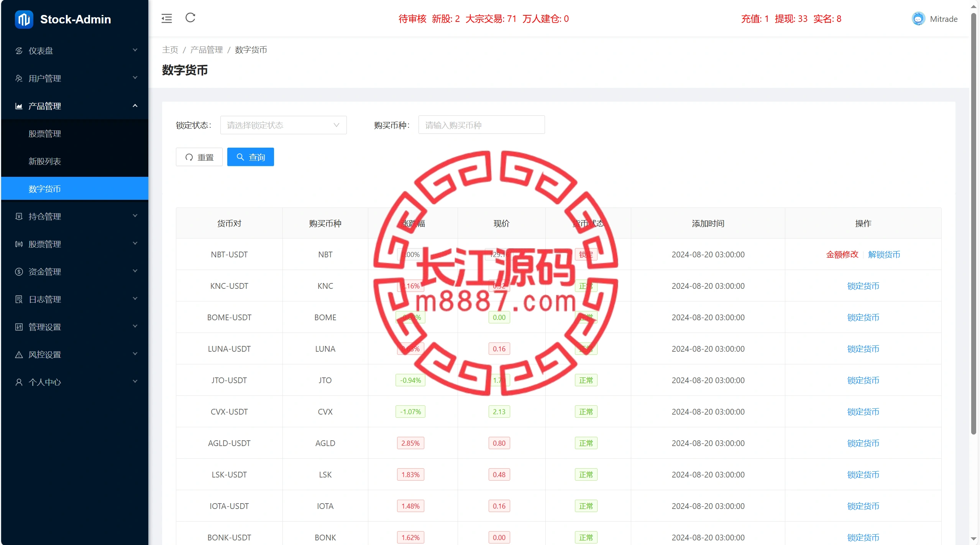Open the 锁定状态 dropdown selector
This screenshot has width=980, height=545.
[x=283, y=125]
